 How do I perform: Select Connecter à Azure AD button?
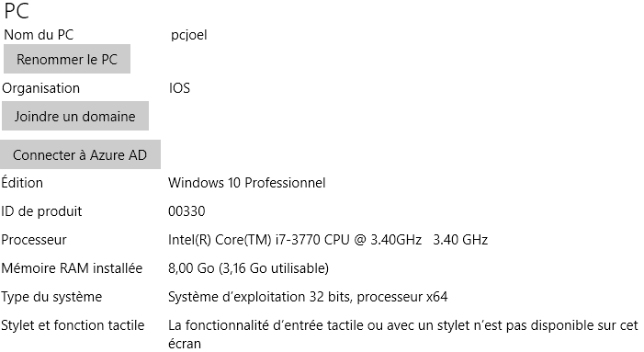coord(80,154)
